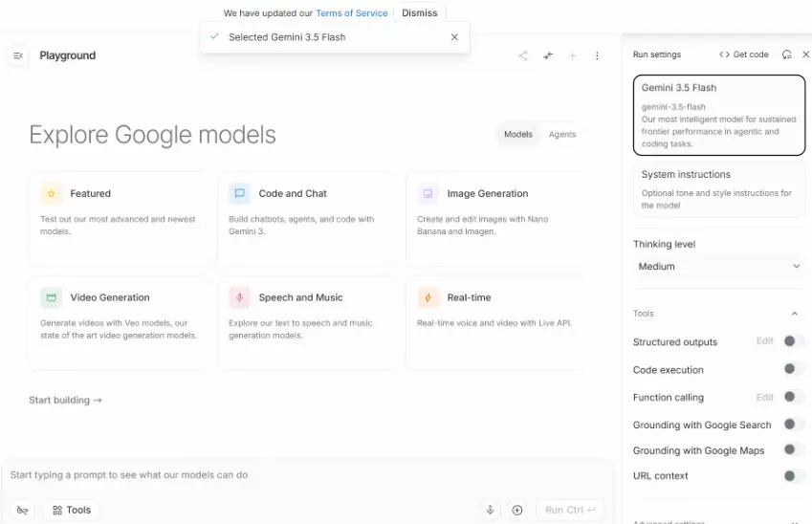Enable Grounding with Google Maps
This screenshot has height=524, width=812.
click(x=794, y=449)
